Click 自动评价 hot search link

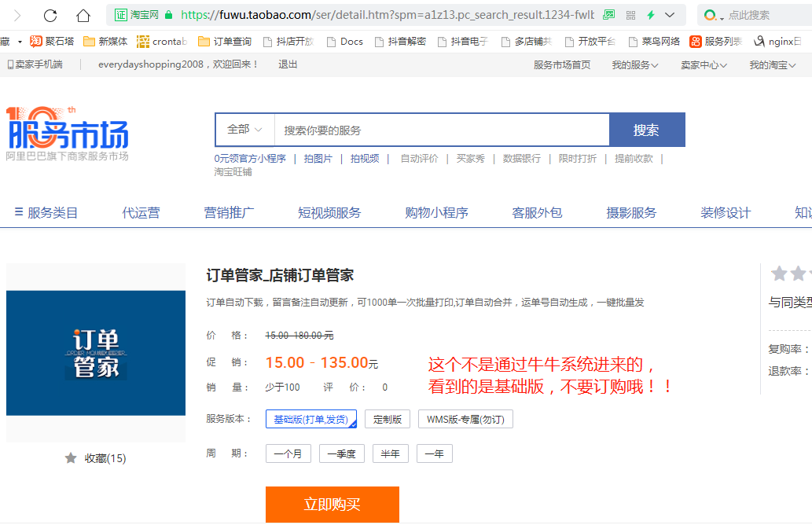click(x=419, y=159)
